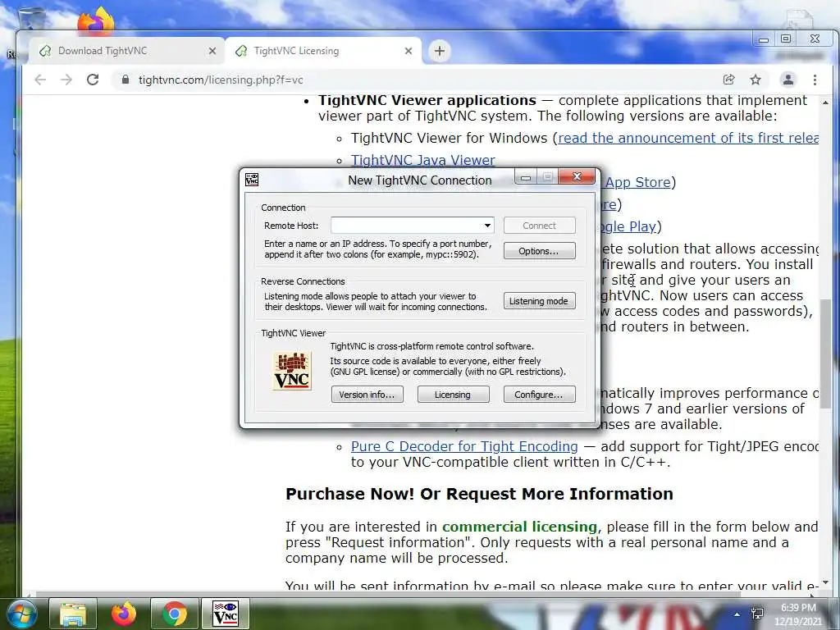Click the scroll down arrow of page
The width and height of the screenshot is (840, 630).
825,582
